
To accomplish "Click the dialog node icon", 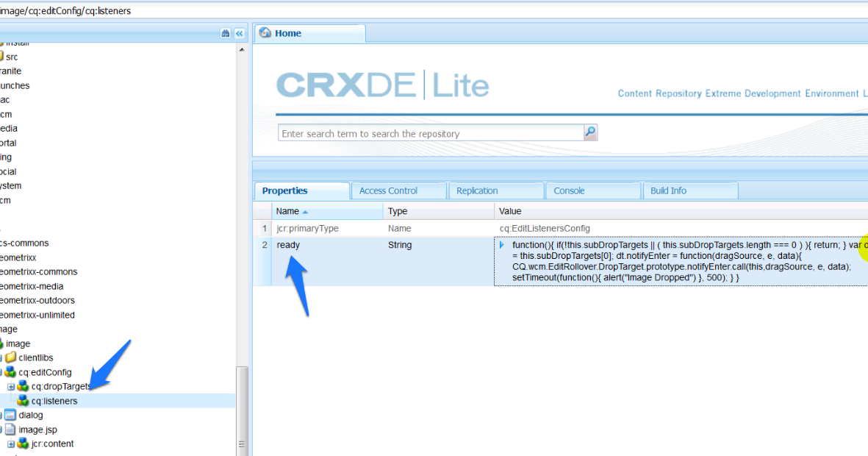I will point(10,415).
